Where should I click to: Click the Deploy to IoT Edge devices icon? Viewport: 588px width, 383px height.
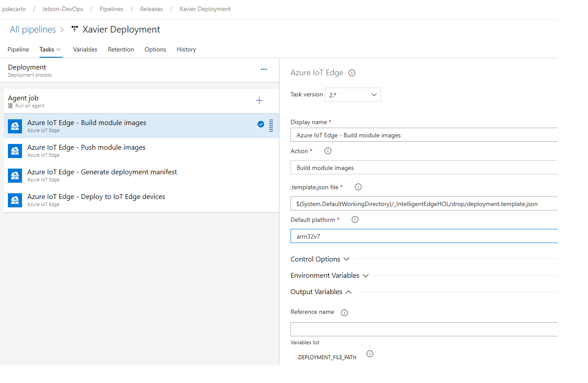[15, 200]
